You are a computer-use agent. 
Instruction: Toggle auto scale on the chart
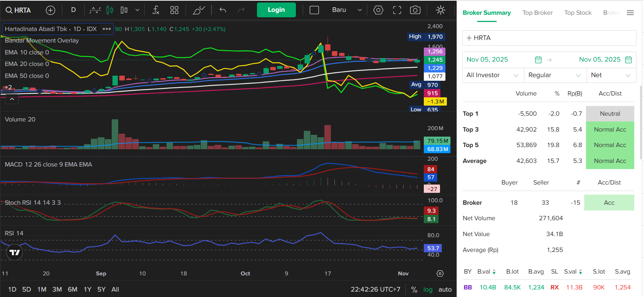click(445, 289)
